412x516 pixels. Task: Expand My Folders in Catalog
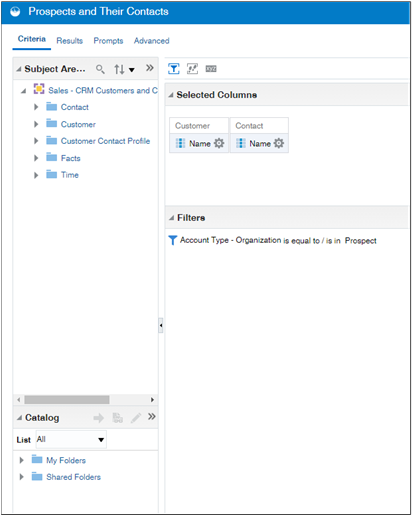tap(22, 460)
